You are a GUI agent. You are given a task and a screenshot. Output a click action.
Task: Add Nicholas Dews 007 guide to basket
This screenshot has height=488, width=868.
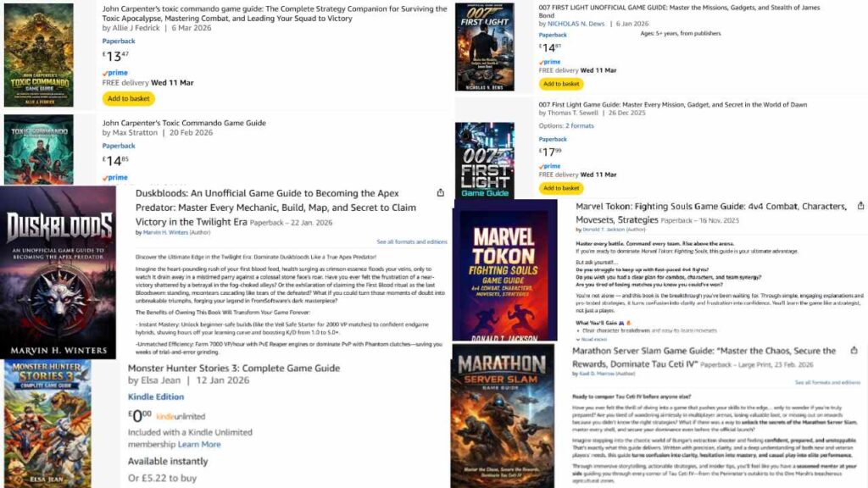[x=561, y=84]
